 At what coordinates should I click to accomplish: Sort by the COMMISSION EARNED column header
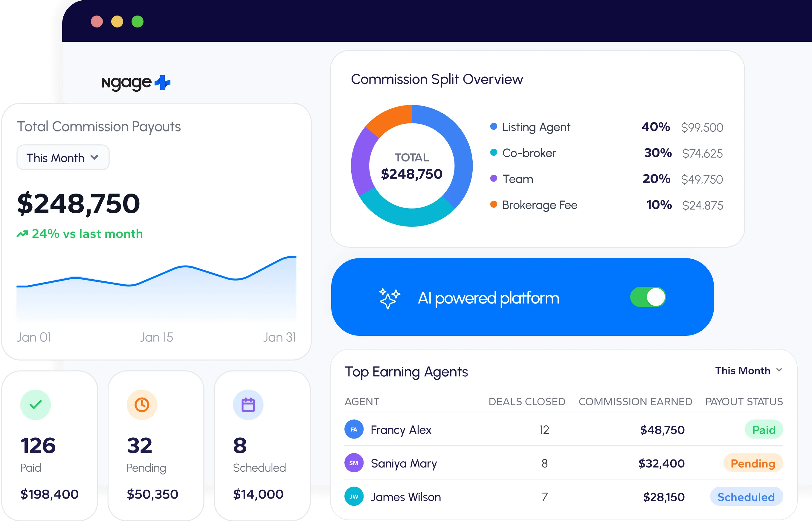(635, 402)
